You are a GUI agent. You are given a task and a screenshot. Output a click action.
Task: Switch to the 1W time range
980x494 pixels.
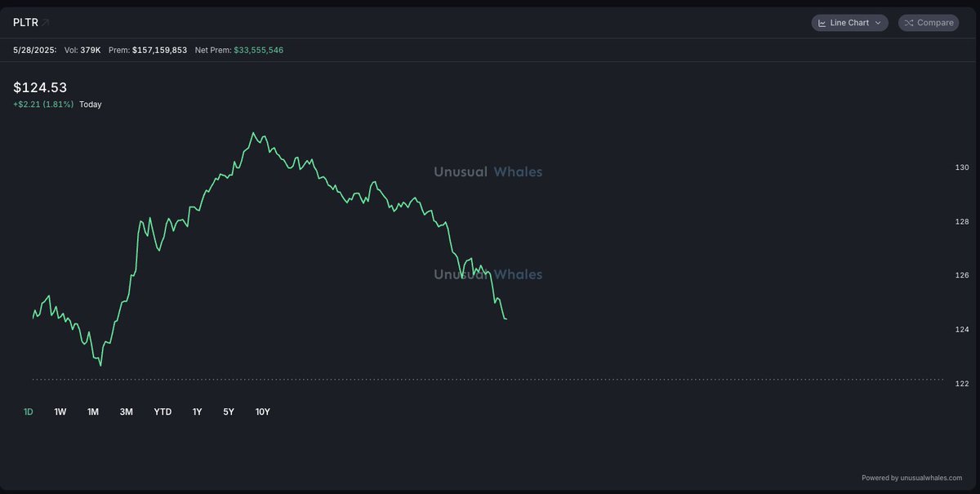(60, 412)
